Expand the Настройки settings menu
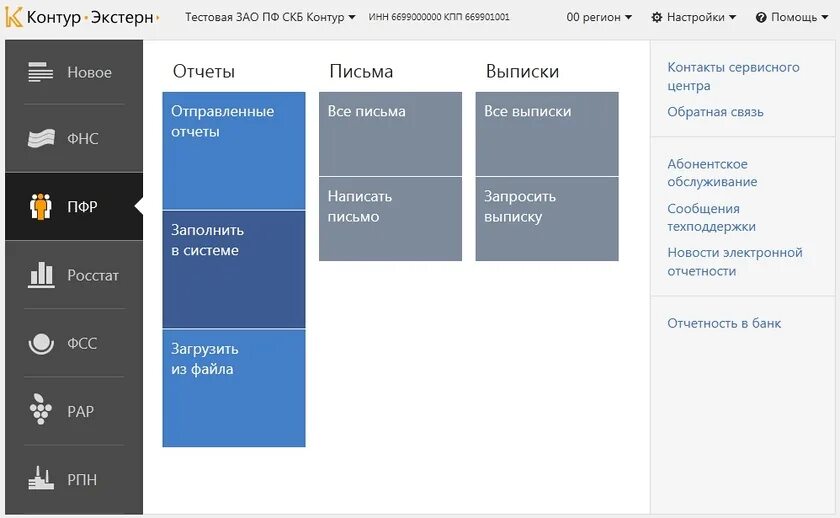 [x=693, y=17]
